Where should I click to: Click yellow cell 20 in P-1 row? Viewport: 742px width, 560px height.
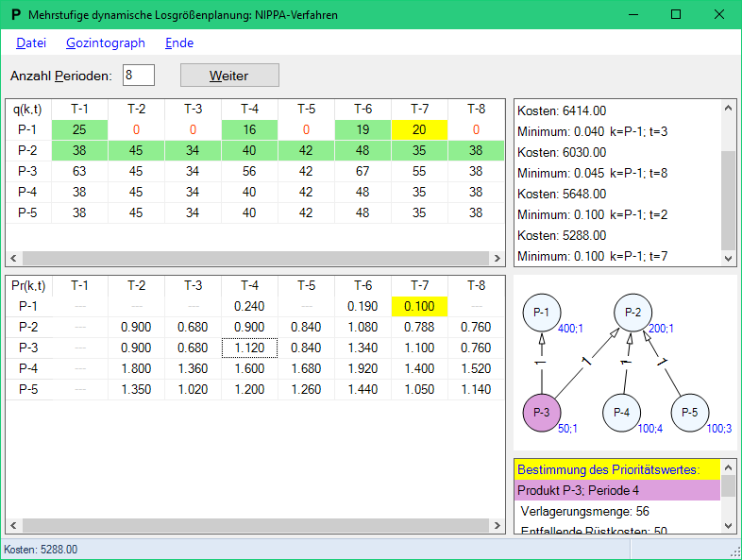pyautogui.click(x=419, y=129)
